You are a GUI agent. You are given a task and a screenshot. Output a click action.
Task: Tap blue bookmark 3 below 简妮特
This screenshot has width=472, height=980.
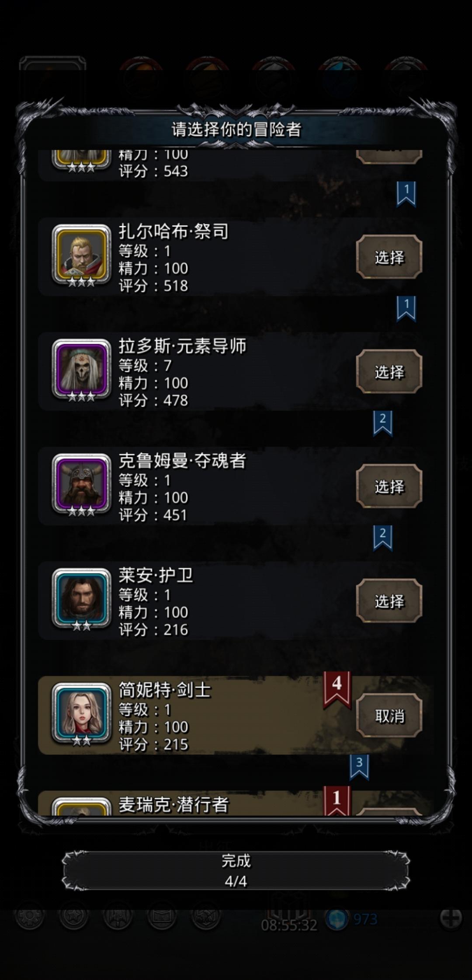point(359,767)
